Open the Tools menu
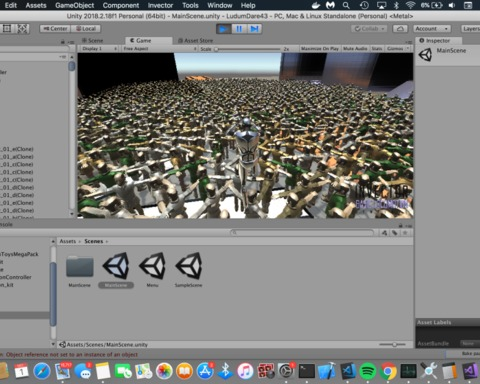The width and height of the screenshot is (480, 384). [x=190, y=5]
